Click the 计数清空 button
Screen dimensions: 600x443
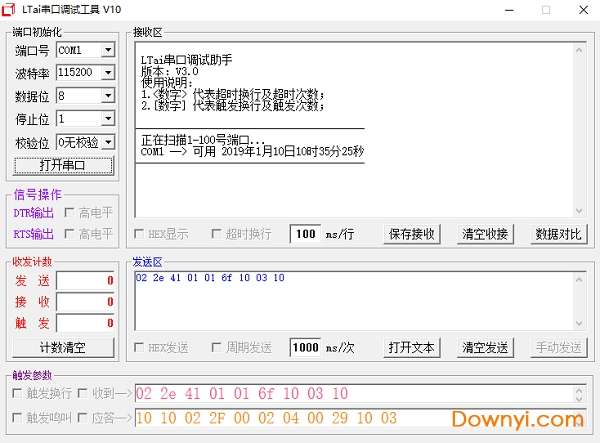(x=62, y=348)
